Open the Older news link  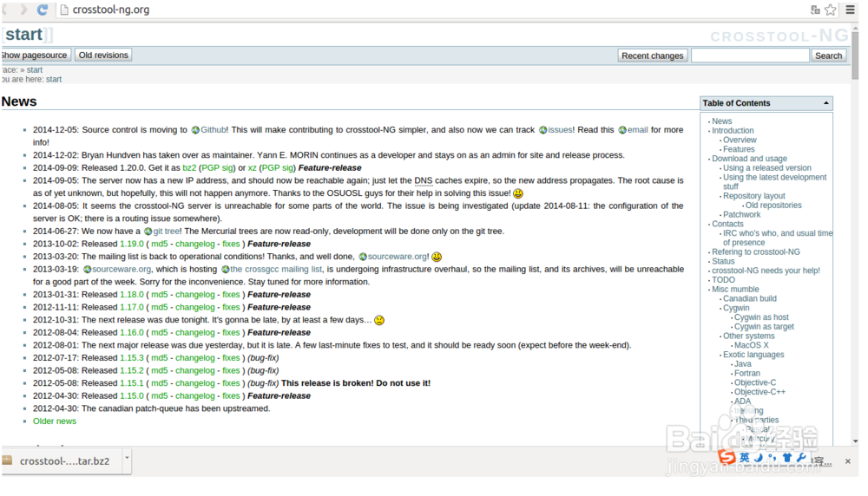coord(54,421)
